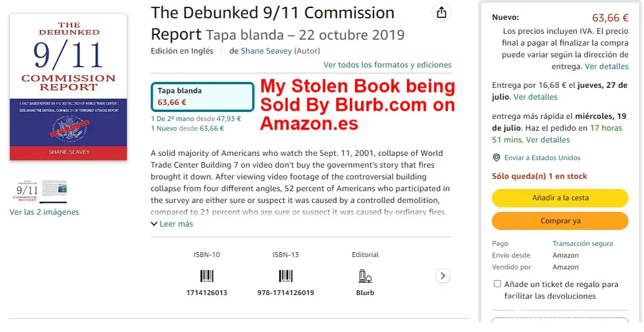Select the first cover thumbnail
Screen dimensions: 644x332
[26, 191]
